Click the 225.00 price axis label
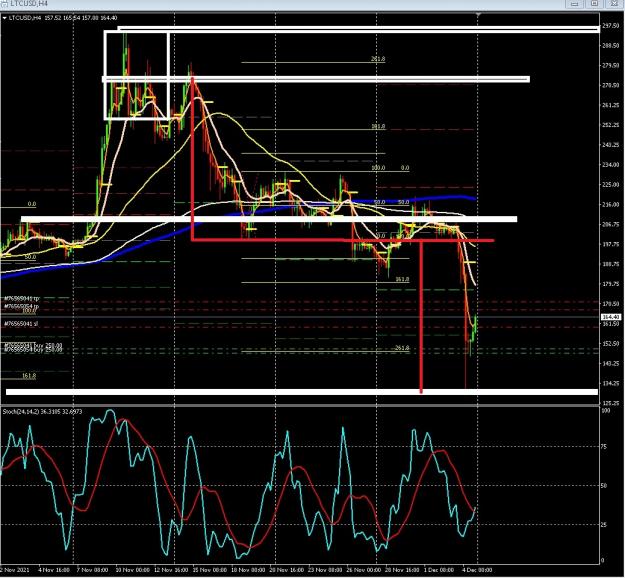 coord(611,185)
